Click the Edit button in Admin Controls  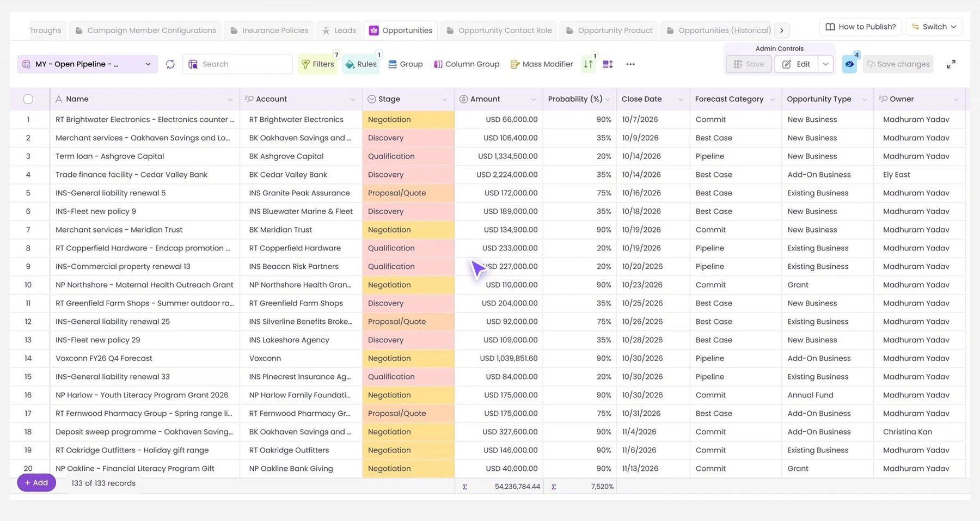(x=797, y=64)
